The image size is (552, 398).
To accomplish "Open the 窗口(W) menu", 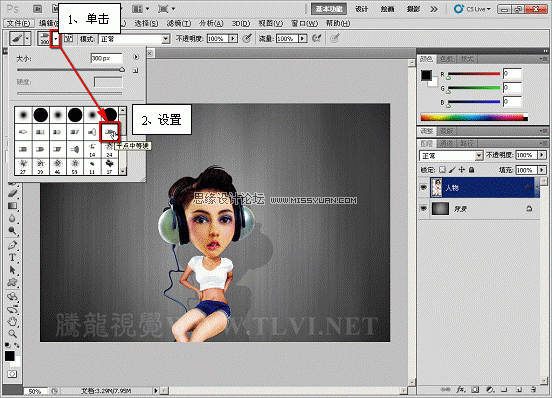I will tap(305, 23).
